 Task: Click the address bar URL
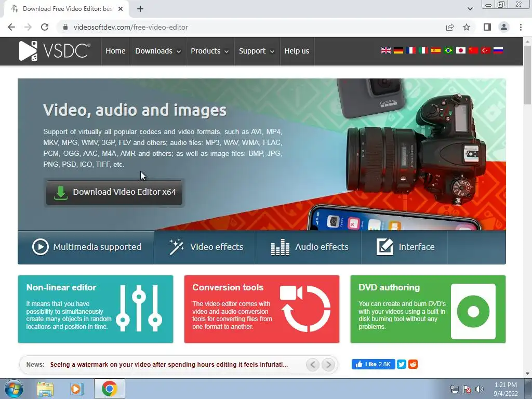pyautogui.click(x=130, y=27)
